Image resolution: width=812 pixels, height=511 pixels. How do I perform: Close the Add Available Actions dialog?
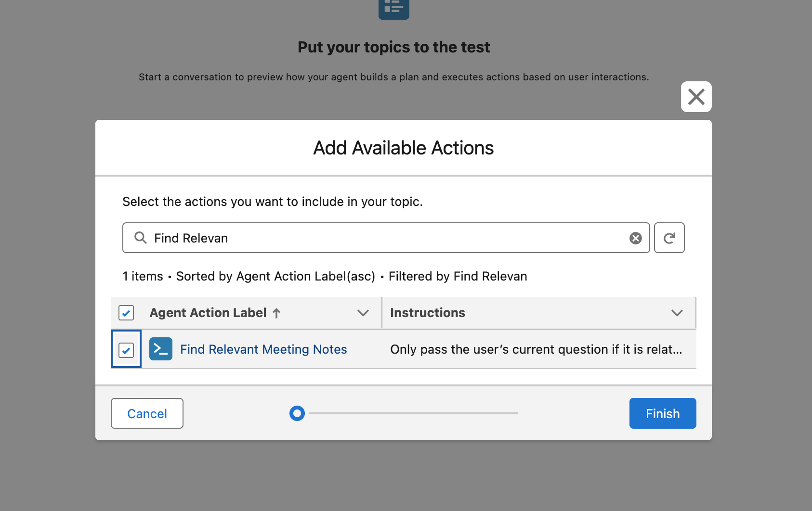click(696, 97)
